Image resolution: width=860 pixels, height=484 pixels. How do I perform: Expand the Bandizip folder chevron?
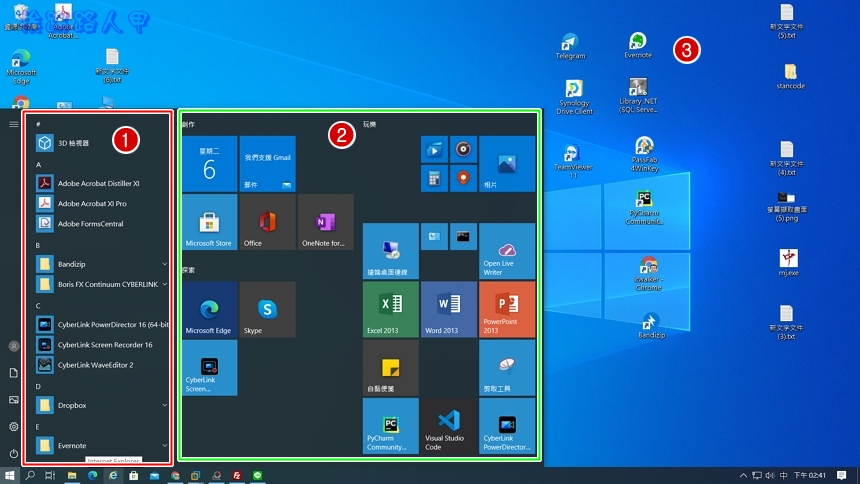point(165,264)
